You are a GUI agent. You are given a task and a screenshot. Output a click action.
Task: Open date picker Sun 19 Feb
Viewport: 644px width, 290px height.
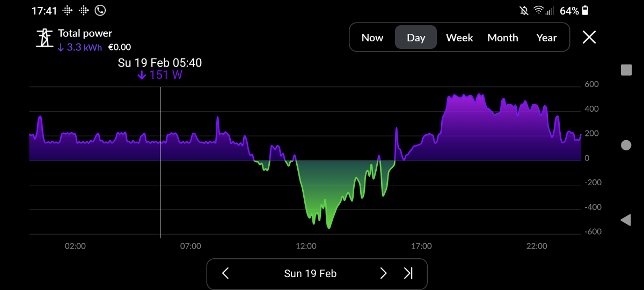(310, 273)
